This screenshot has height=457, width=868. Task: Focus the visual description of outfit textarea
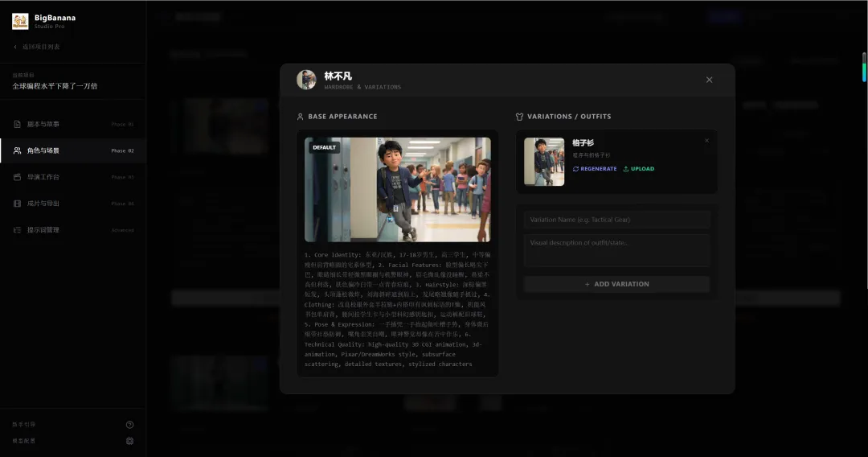coord(617,250)
